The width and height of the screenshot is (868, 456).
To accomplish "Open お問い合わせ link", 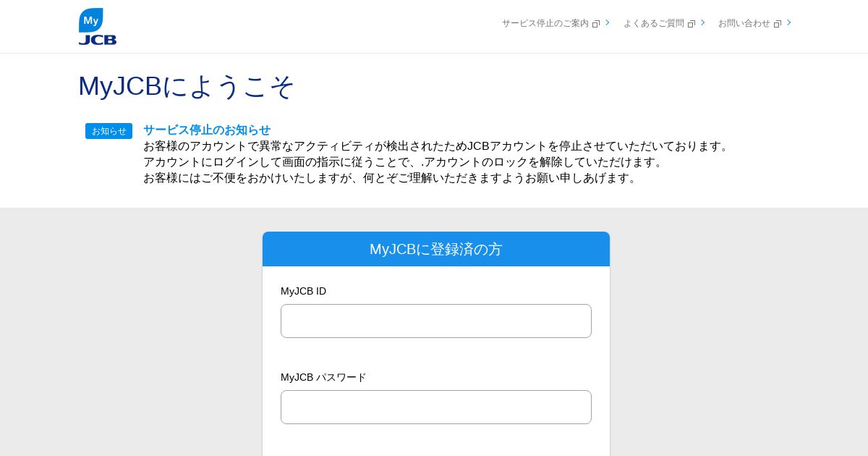I will (x=744, y=23).
